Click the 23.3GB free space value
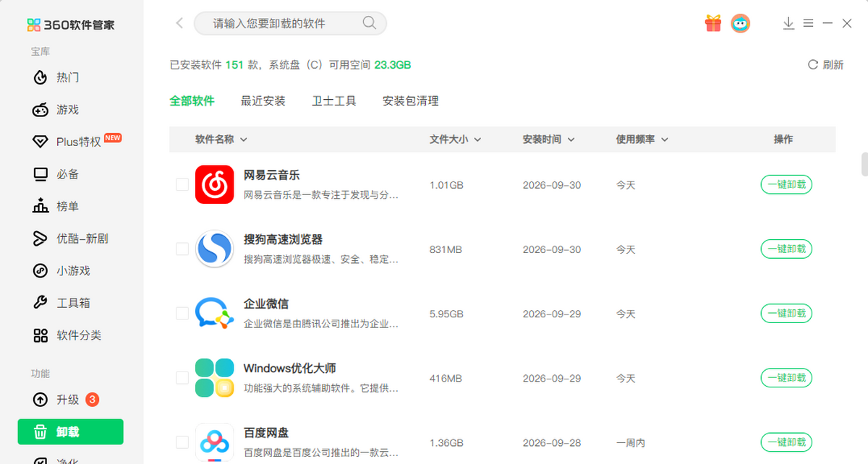This screenshot has height=464, width=868. (393, 65)
